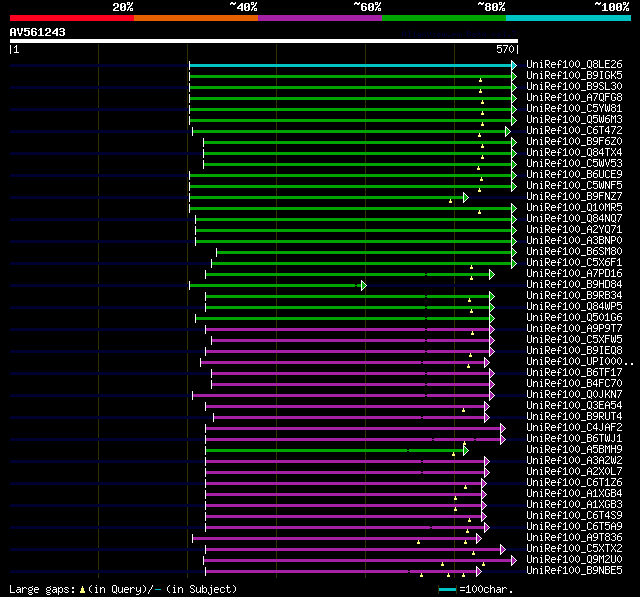The image size is (640, 597).
Task: Open hit UniRef100_A2X0L7
Action: [x=574, y=472]
